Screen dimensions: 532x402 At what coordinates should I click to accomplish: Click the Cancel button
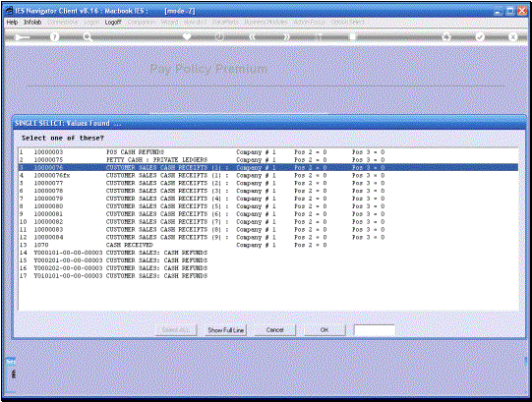tap(274, 330)
